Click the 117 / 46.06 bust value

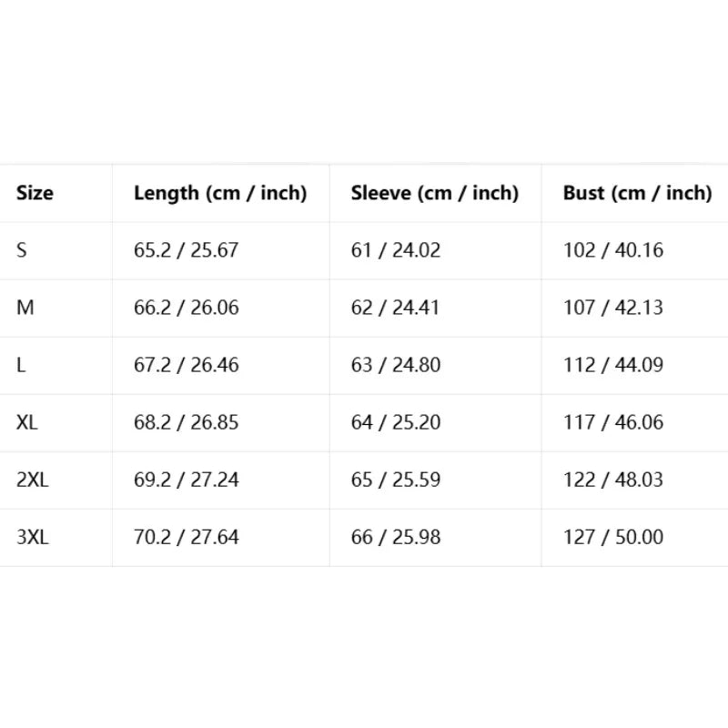click(613, 422)
